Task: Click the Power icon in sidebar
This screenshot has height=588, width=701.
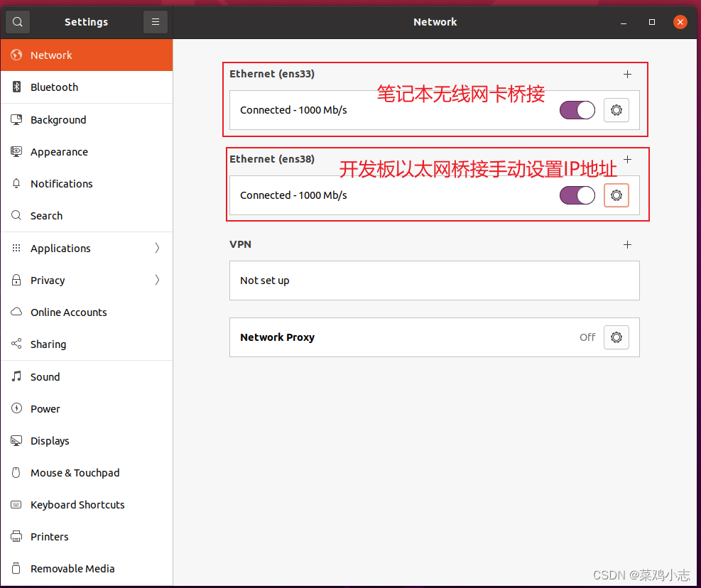Action: pos(16,408)
